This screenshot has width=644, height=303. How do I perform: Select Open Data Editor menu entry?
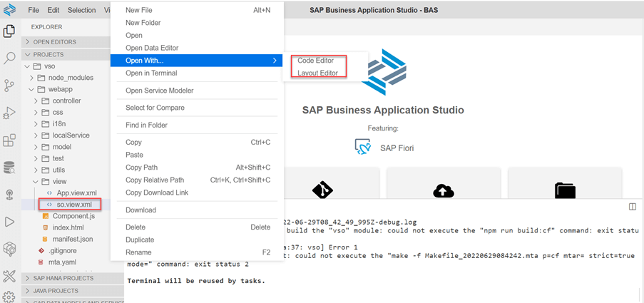pos(198,48)
